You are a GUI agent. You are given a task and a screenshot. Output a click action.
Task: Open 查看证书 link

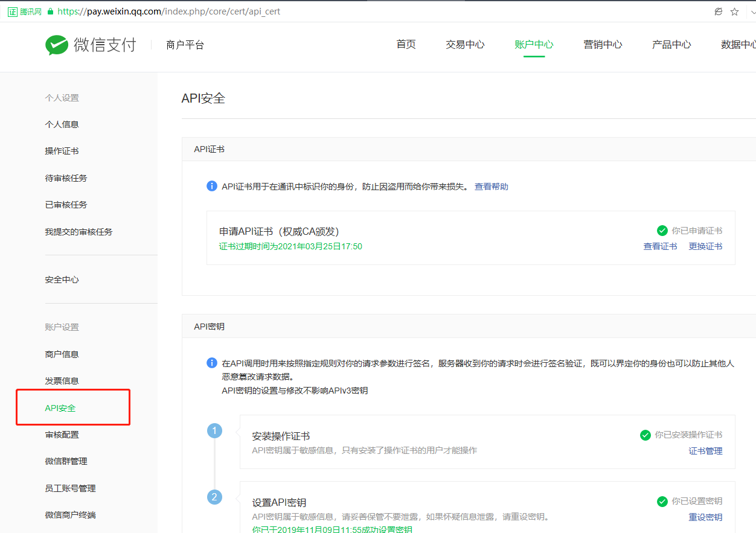click(660, 246)
